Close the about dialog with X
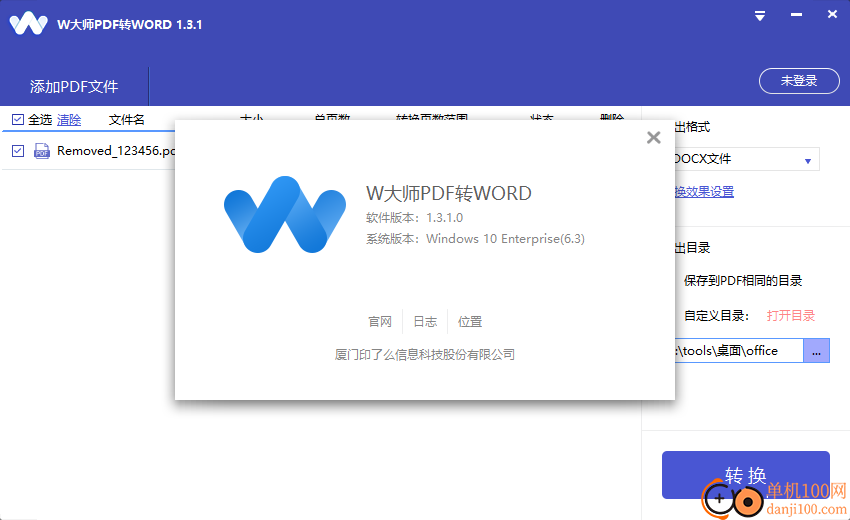850x520 pixels. click(x=654, y=138)
